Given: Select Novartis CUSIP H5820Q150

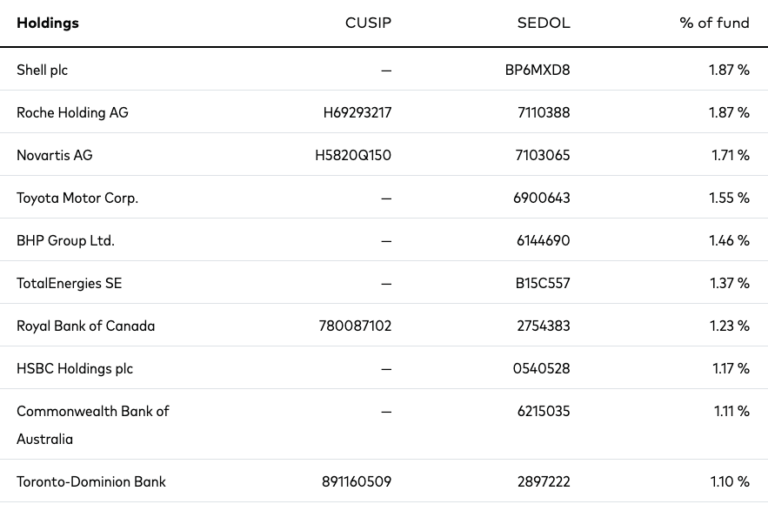Looking at the screenshot, I should [353, 155].
